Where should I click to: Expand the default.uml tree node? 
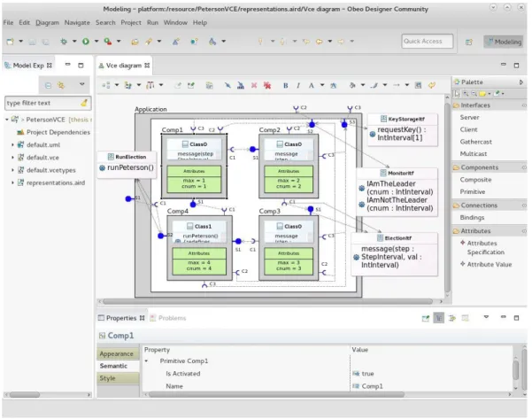coord(12,145)
